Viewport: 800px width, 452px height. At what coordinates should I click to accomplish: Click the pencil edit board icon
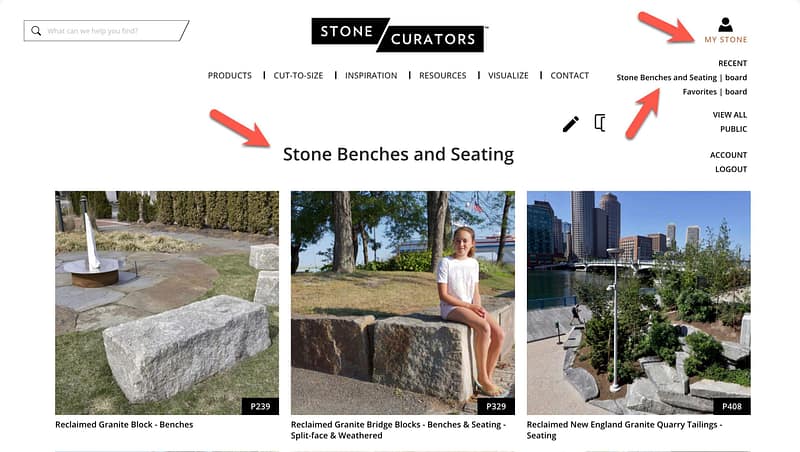pos(570,124)
